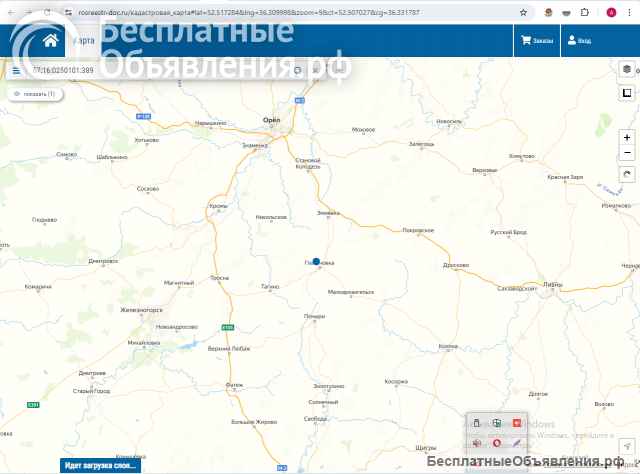View site information icon in address bar
This screenshot has height=474, width=640.
point(68,13)
